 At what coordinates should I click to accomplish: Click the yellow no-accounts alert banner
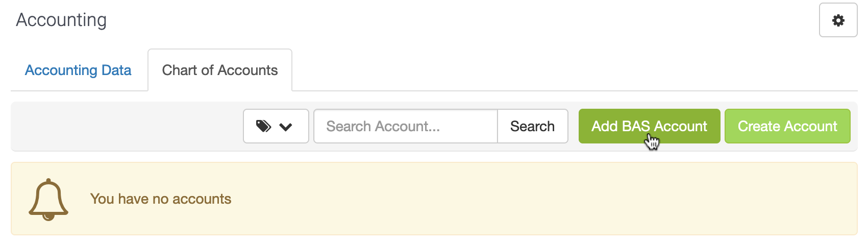point(434,199)
